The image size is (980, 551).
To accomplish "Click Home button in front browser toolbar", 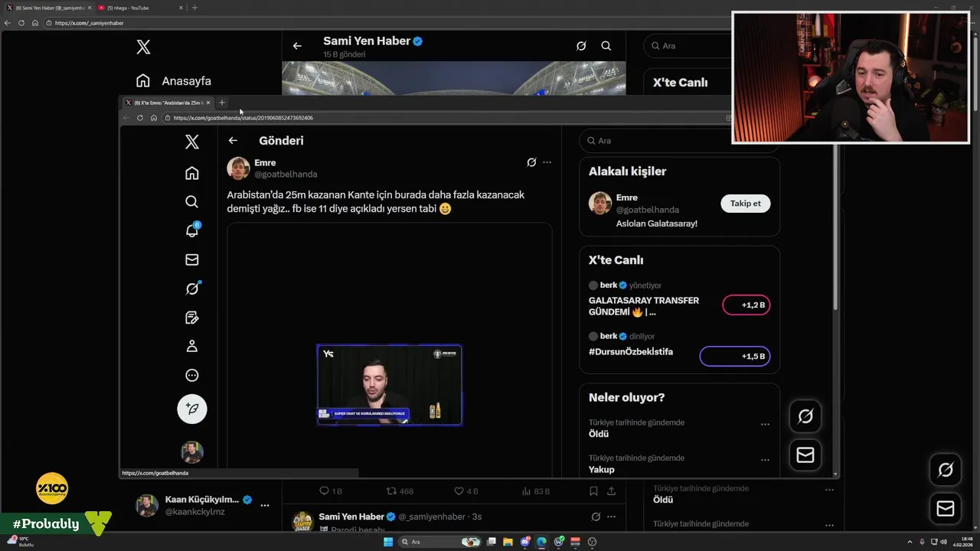I will click(154, 118).
